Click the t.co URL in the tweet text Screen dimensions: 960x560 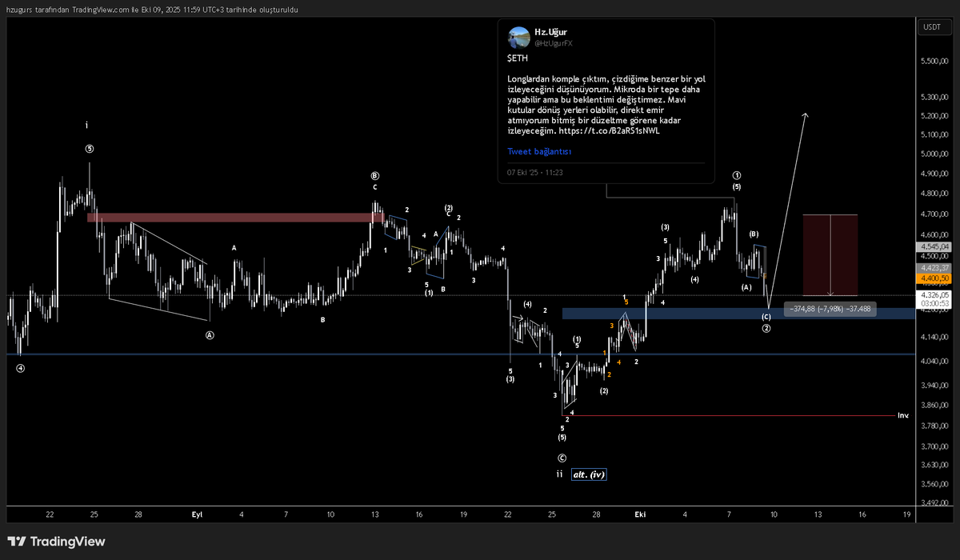point(609,131)
